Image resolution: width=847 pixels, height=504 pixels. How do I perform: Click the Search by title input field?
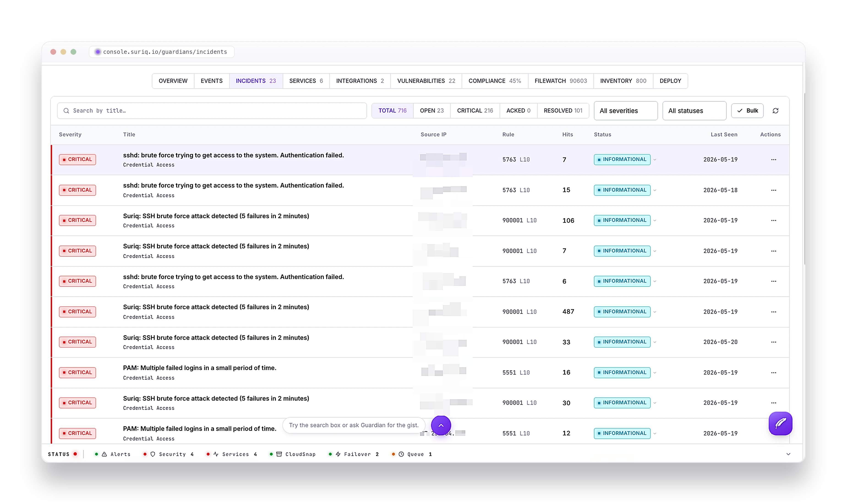pyautogui.click(x=212, y=111)
